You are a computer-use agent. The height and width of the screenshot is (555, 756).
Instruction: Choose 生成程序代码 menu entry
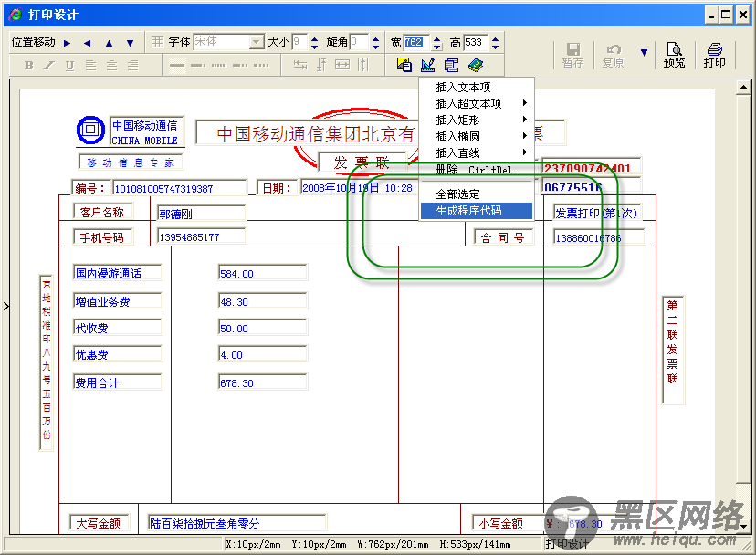coord(477,211)
